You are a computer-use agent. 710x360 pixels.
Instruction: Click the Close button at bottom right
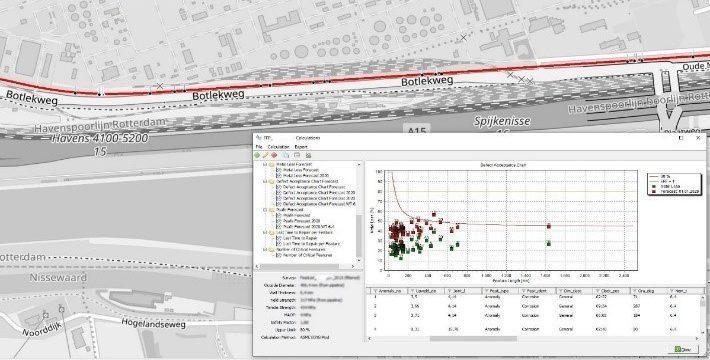tap(682, 349)
